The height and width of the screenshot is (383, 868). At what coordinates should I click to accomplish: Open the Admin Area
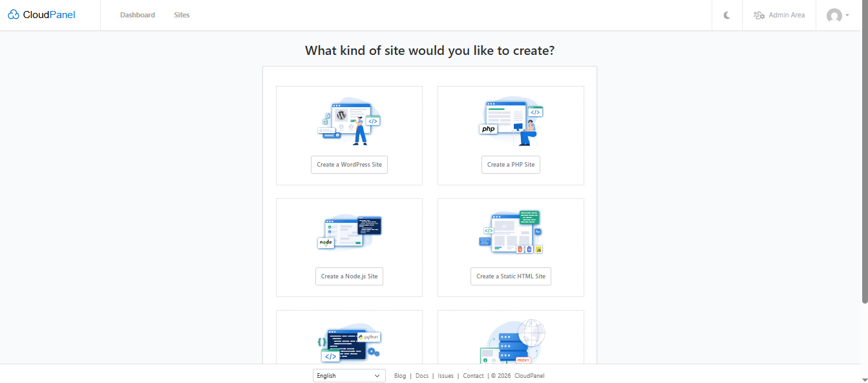[779, 15]
